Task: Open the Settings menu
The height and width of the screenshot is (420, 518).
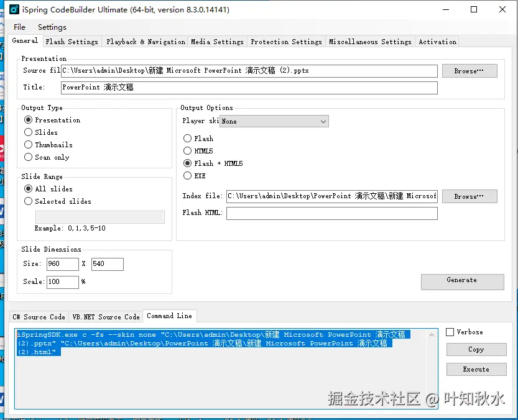Action: coord(52,27)
